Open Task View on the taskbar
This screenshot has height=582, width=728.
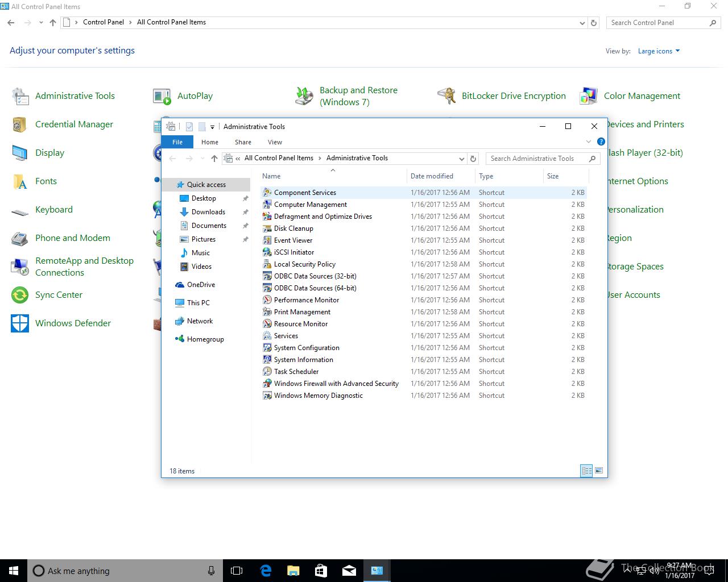[237, 571]
